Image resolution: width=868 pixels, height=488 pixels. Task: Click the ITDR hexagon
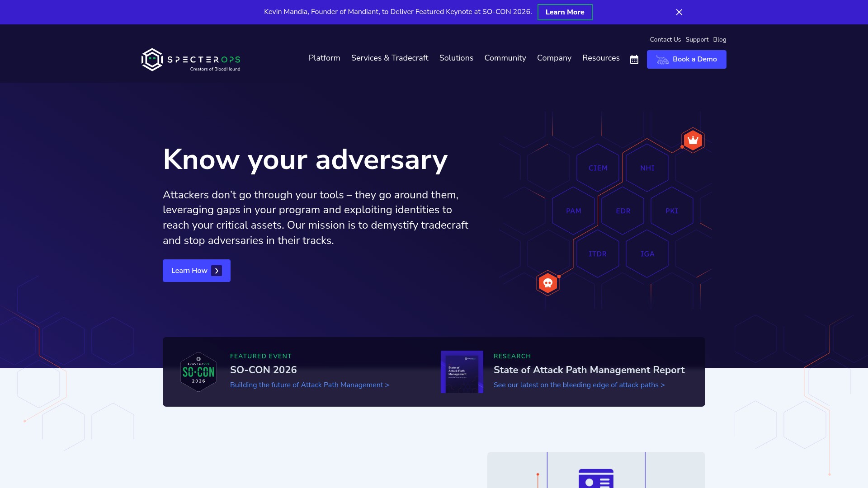[x=598, y=254]
